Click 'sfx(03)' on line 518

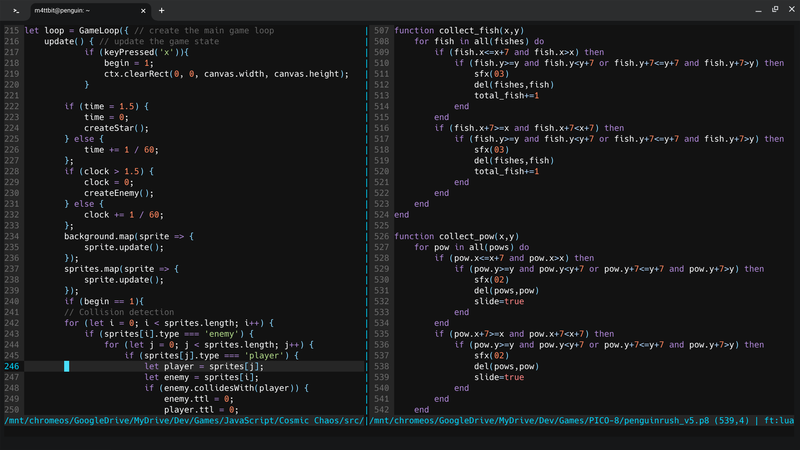point(492,149)
